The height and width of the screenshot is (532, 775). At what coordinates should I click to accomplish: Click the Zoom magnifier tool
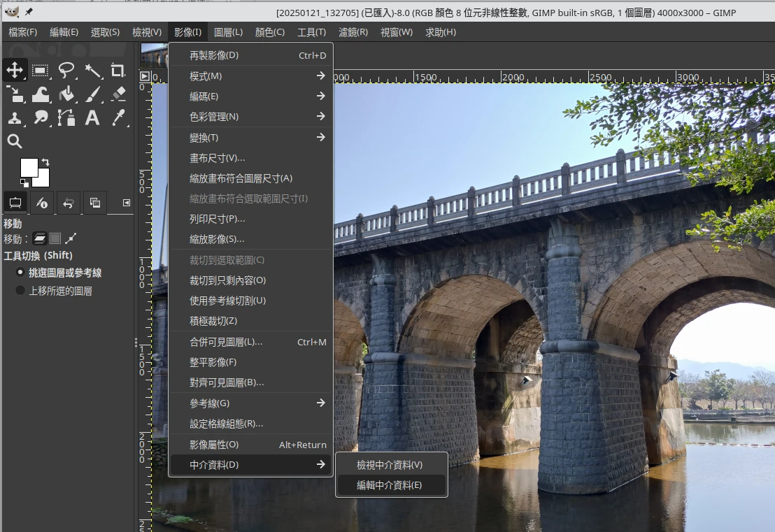coord(15,142)
